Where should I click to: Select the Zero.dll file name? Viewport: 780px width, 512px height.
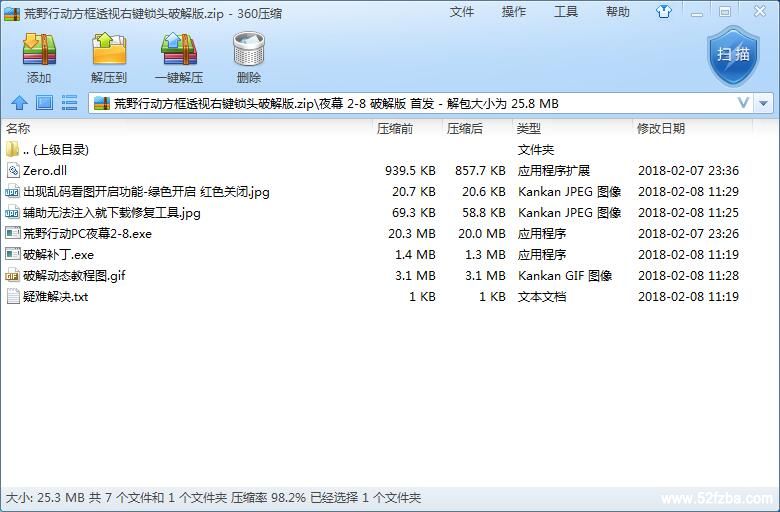pyautogui.click(x=45, y=171)
